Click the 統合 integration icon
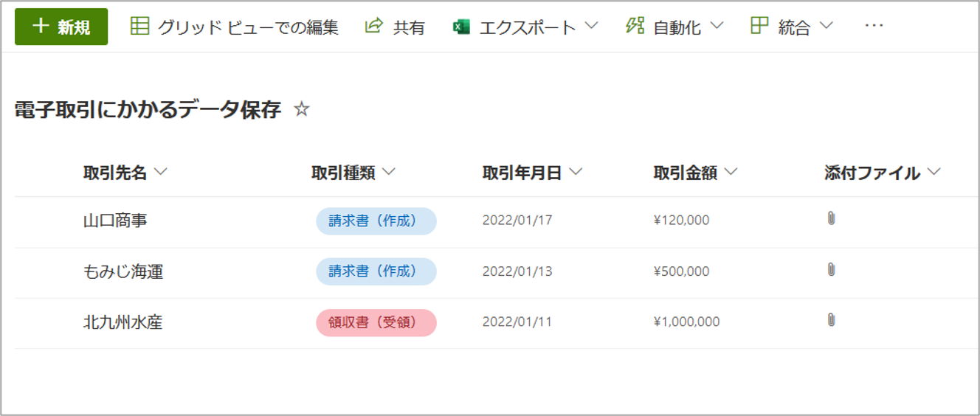980x416 pixels. point(759,27)
